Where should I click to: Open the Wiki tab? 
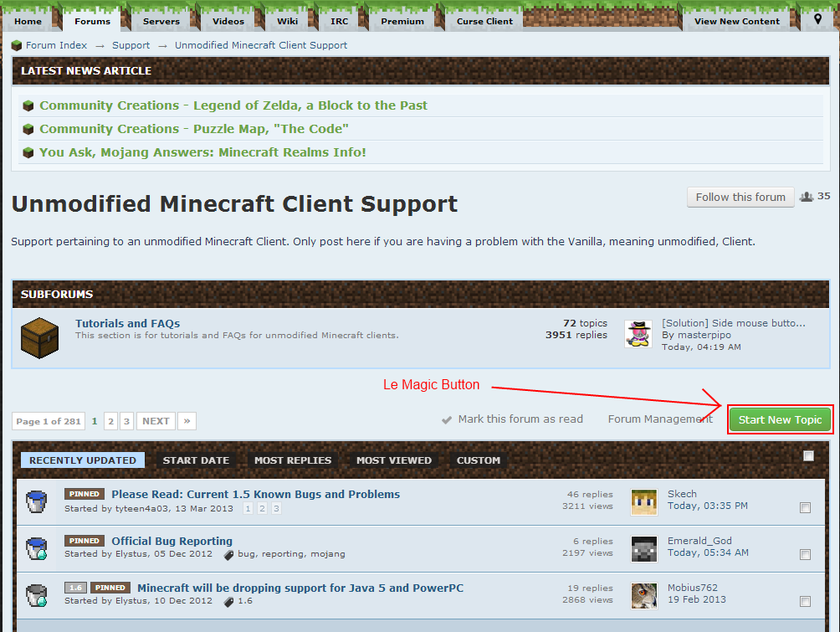coord(287,22)
